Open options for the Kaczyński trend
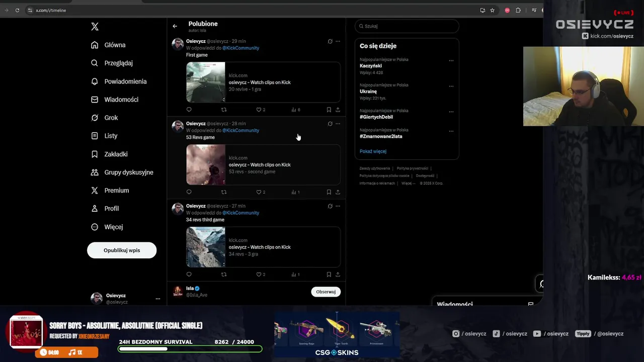This screenshot has width=644, height=362. pos(451,61)
